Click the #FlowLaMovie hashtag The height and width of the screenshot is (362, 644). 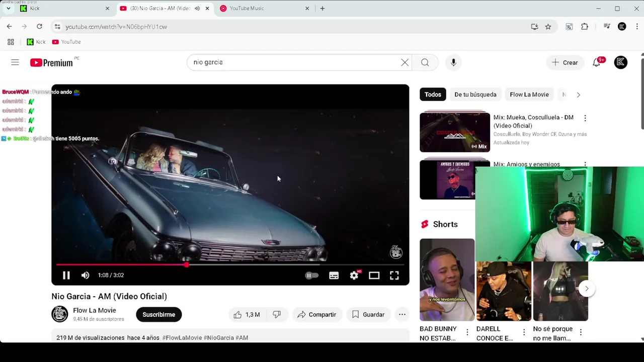(x=182, y=338)
